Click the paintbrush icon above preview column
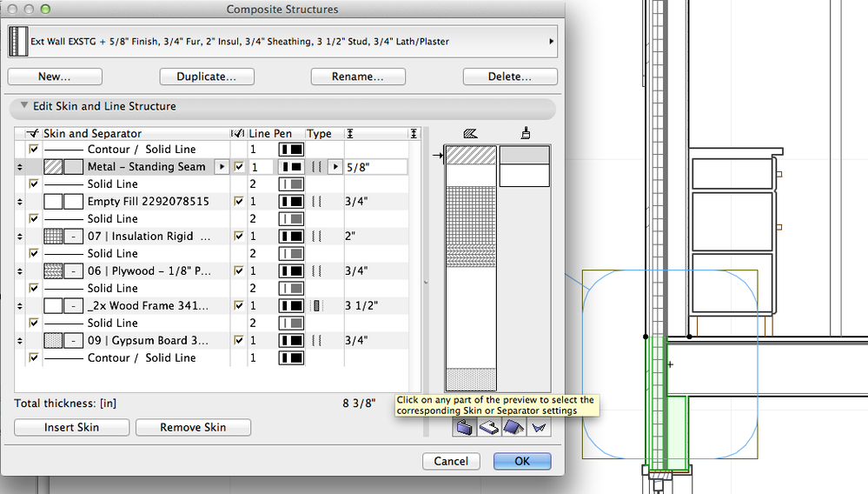 [525, 134]
